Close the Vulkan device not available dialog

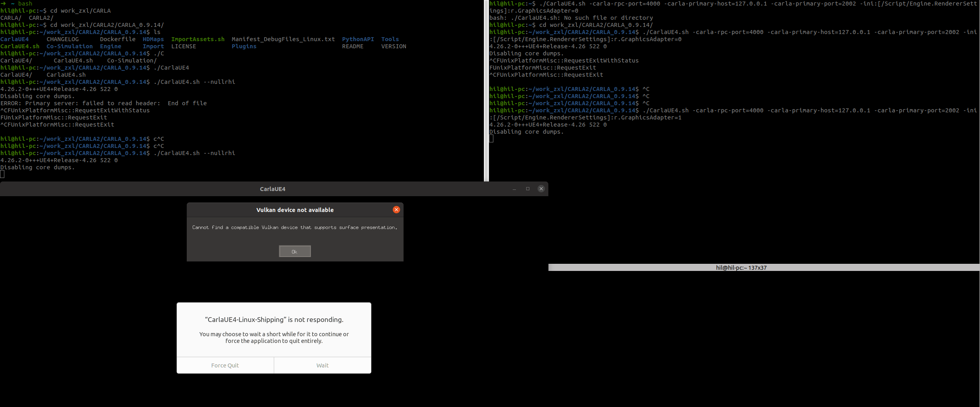[x=396, y=210]
